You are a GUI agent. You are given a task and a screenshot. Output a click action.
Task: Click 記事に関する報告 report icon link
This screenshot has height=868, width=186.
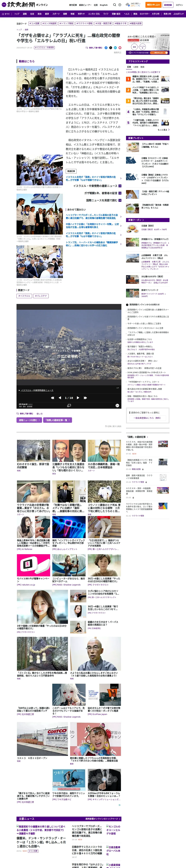[113, 426]
